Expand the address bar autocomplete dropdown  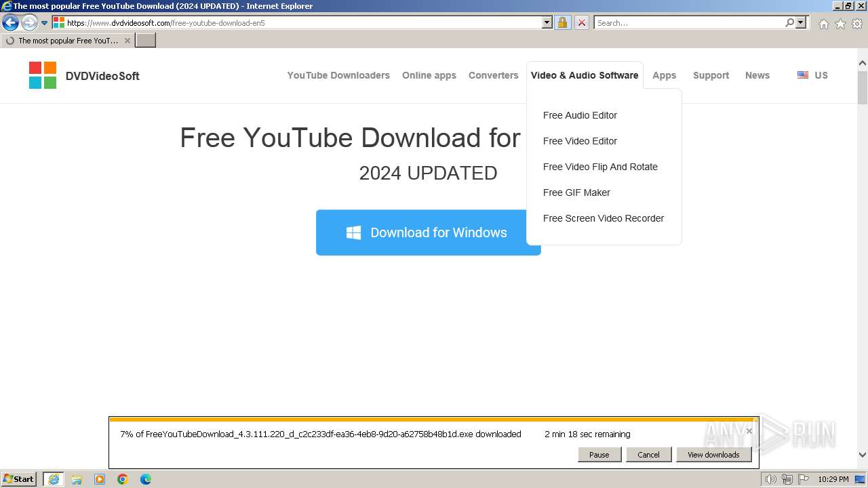point(547,22)
